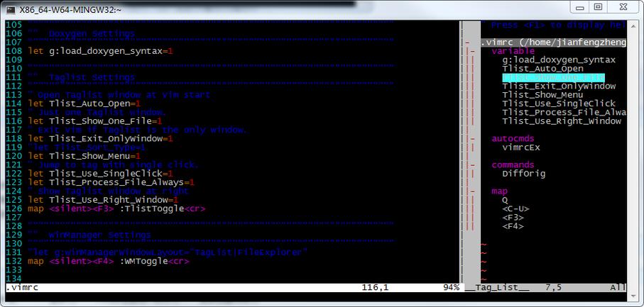644x307 pixels.
Task: Place cursor on line 122 Tlist_Use_SingleClick=1
Action: click(101, 174)
